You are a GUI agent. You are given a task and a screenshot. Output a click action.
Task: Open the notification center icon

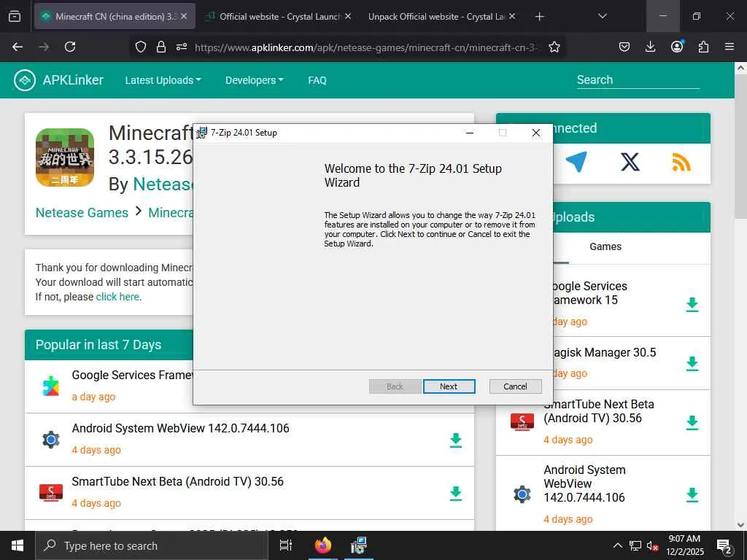[724, 546]
